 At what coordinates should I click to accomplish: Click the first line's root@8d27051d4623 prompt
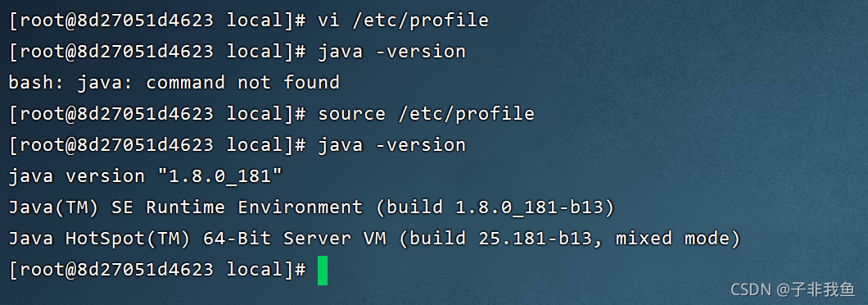click(x=117, y=20)
